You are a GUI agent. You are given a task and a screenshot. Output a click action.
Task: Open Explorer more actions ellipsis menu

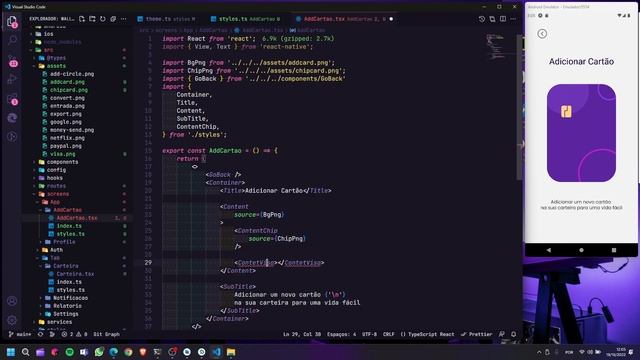(123, 19)
